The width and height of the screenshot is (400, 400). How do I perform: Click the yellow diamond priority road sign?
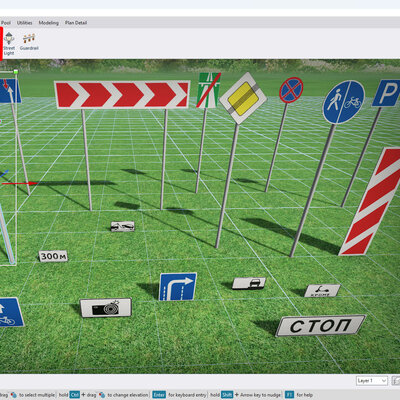(x=243, y=98)
